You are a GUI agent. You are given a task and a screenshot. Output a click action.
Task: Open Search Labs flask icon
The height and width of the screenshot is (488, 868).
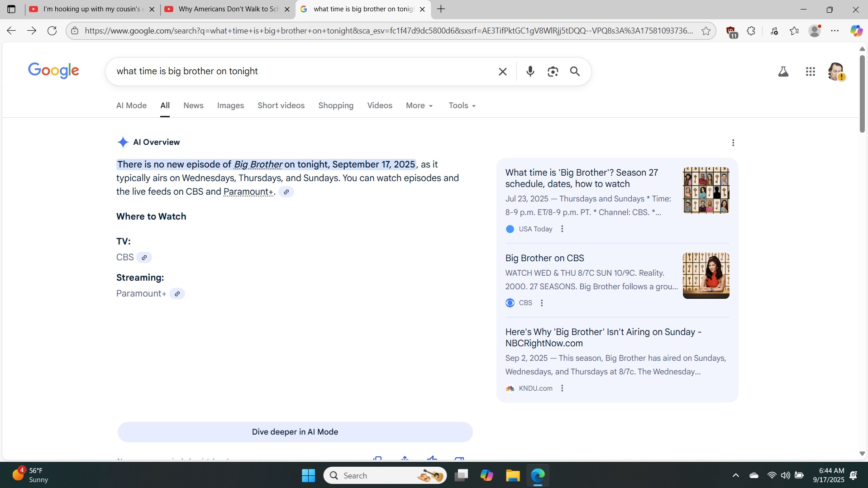click(x=783, y=72)
